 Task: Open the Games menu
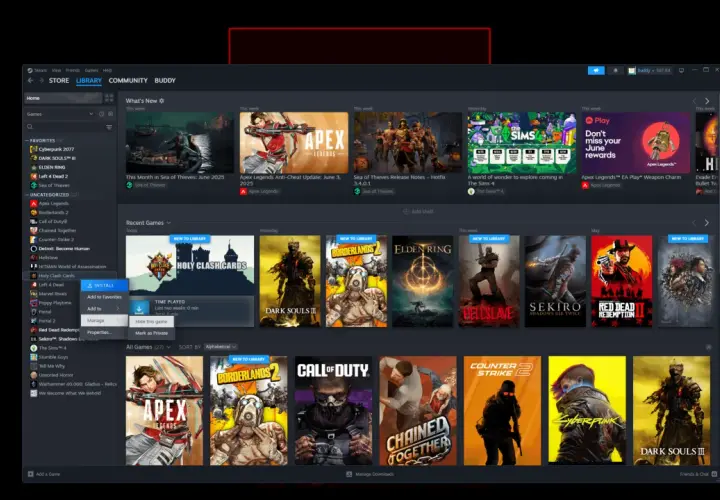(91, 70)
